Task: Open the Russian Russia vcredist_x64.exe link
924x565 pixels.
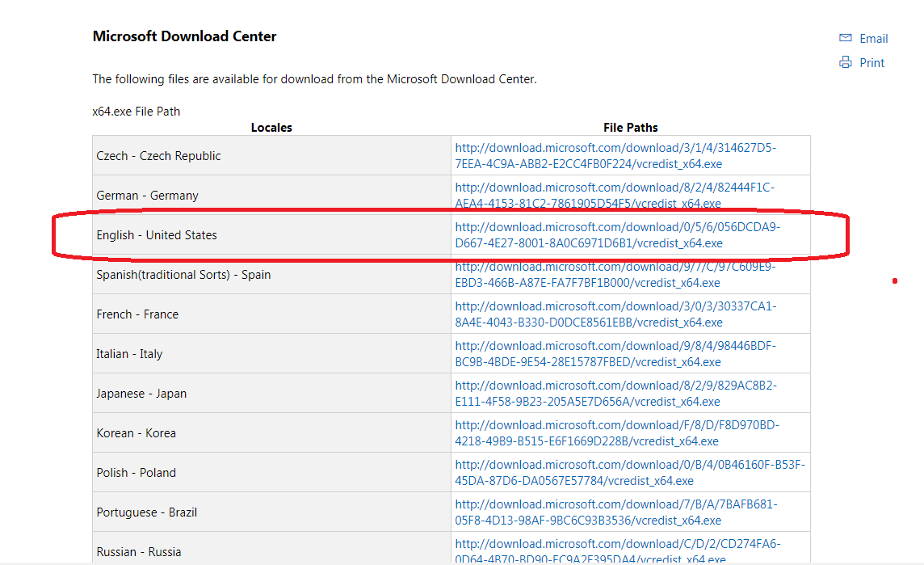Action: pyautogui.click(x=618, y=550)
